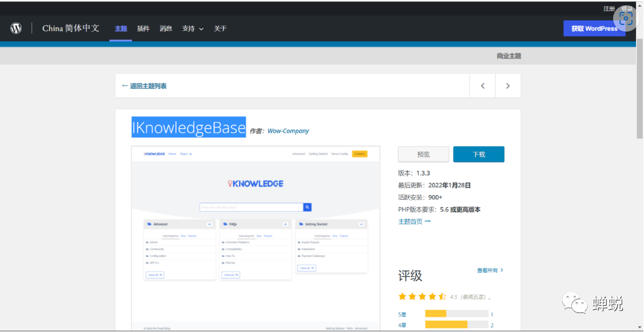Click the 预览 button
Screen dimensions: 644x332
pyautogui.click(x=423, y=154)
